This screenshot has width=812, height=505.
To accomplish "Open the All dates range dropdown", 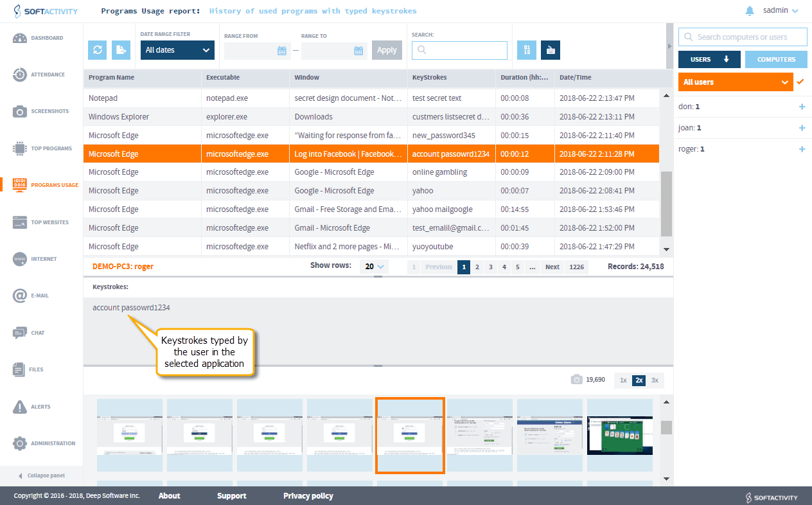I will [177, 50].
